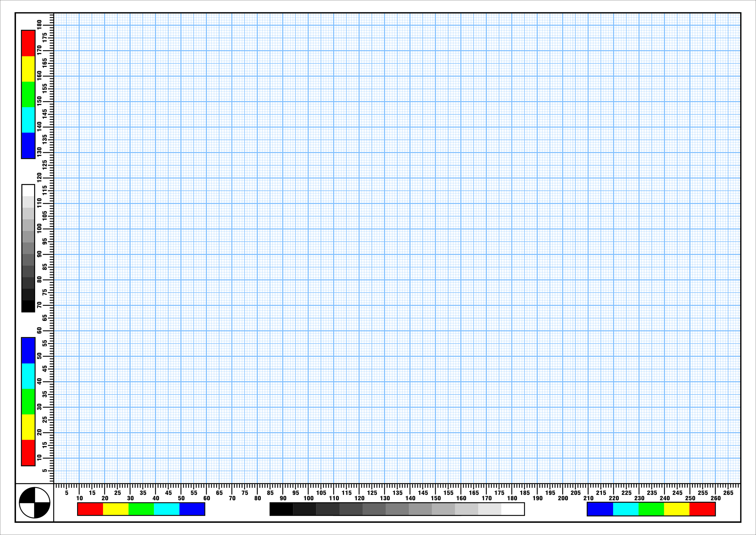This screenshot has height=535, width=756.
Task: Click label 5 on the horizontal ruler
Action: pyautogui.click(x=67, y=493)
